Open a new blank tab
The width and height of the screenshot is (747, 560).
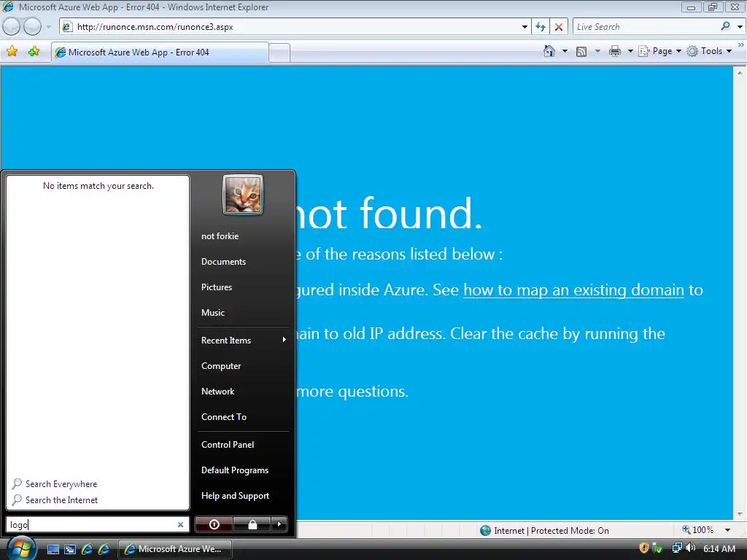[x=279, y=52]
